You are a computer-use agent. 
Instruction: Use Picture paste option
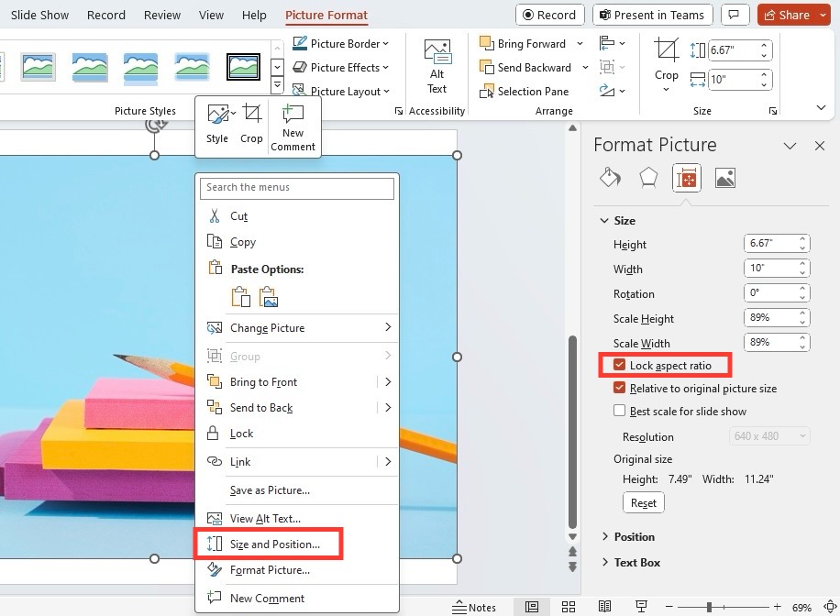[269, 296]
